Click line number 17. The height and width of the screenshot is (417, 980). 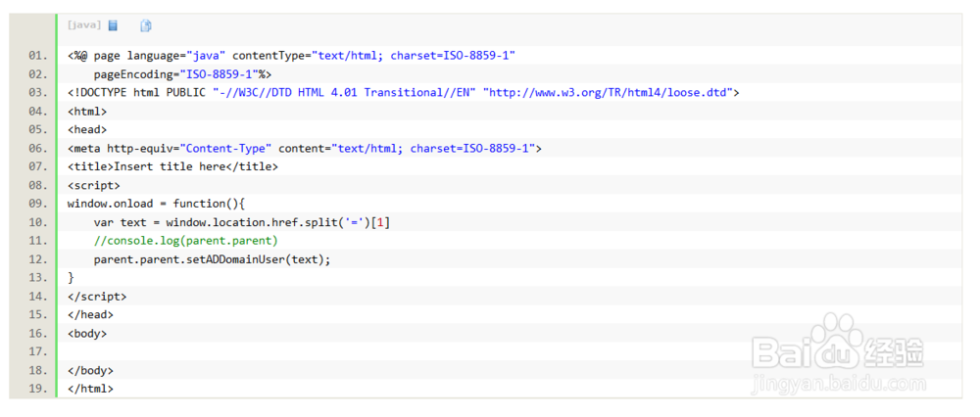coord(37,351)
